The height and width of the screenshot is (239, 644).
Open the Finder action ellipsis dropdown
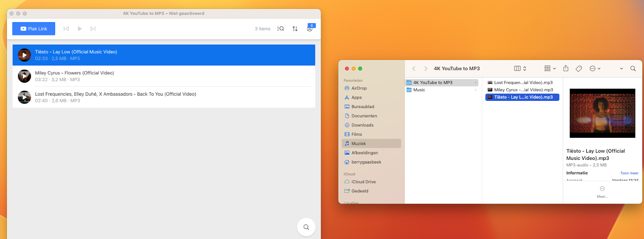coord(595,69)
